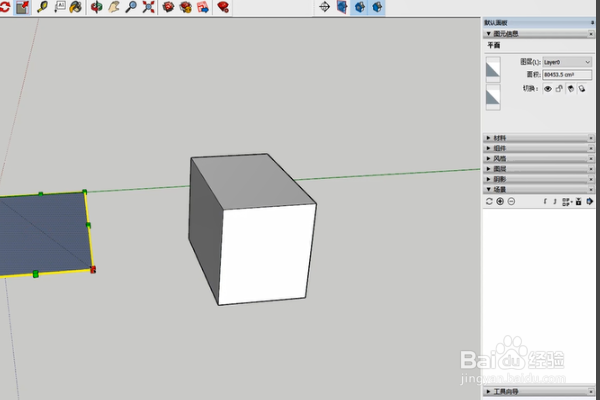The width and height of the screenshot is (600, 400).
Task: Add a new scene with plus icon
Action: (x=500, y=201)
